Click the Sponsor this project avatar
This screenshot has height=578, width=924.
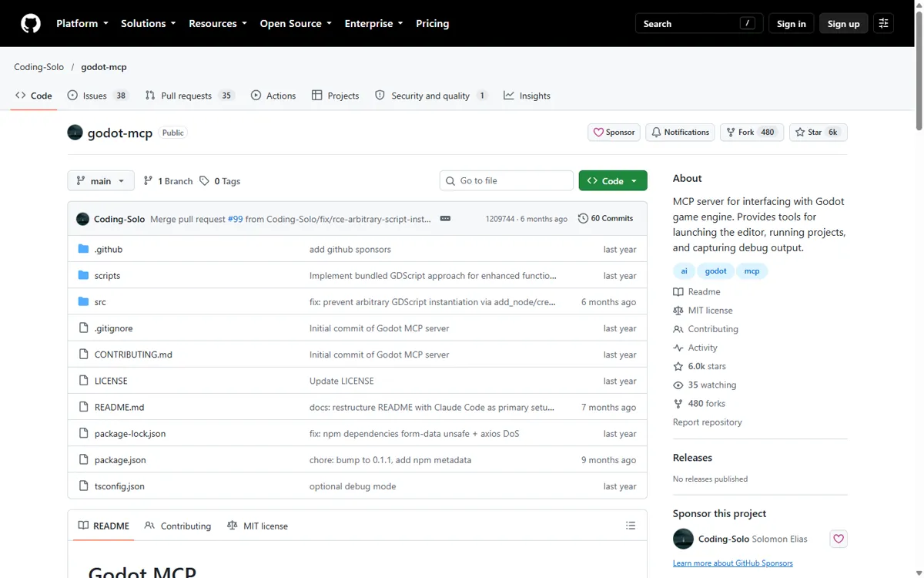pyautogui.click(x=683, y=539)
